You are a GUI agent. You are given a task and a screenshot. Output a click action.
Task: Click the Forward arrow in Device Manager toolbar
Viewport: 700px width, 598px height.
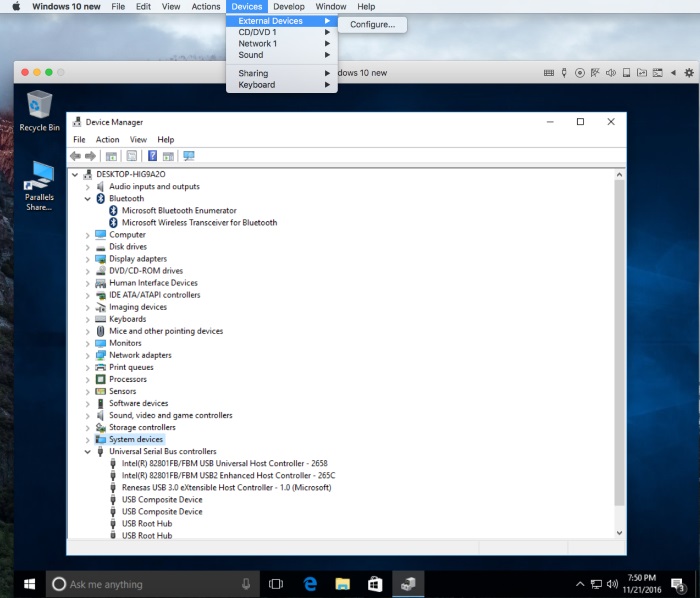coord(90,156)
